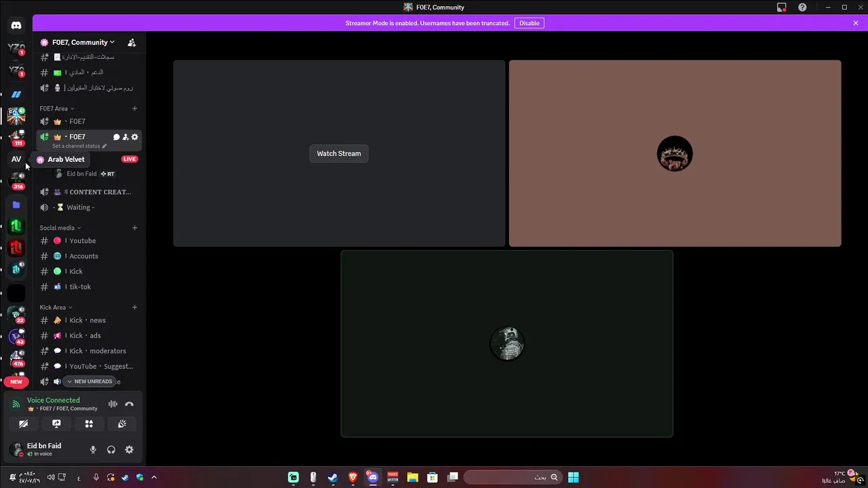Open Brave browser from taskbar
This screenshot has width=868, height=488.
coord(353,477)
